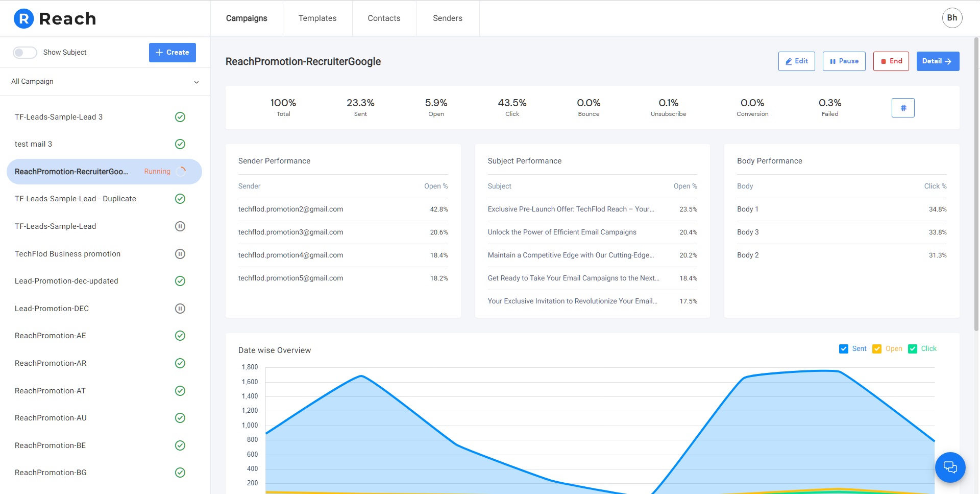Click the Bh user avatar
Image resolution: width=980 pixels, height=494 pixels.
pos(952,18)
